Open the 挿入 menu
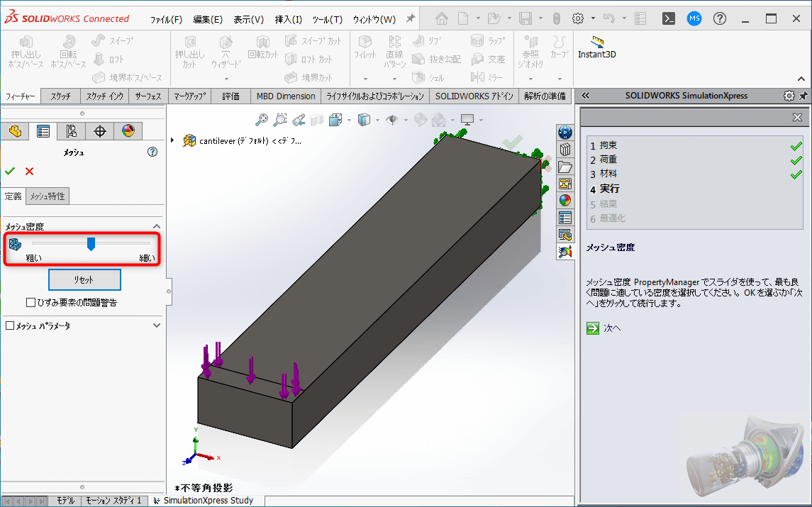 point(287,20)
